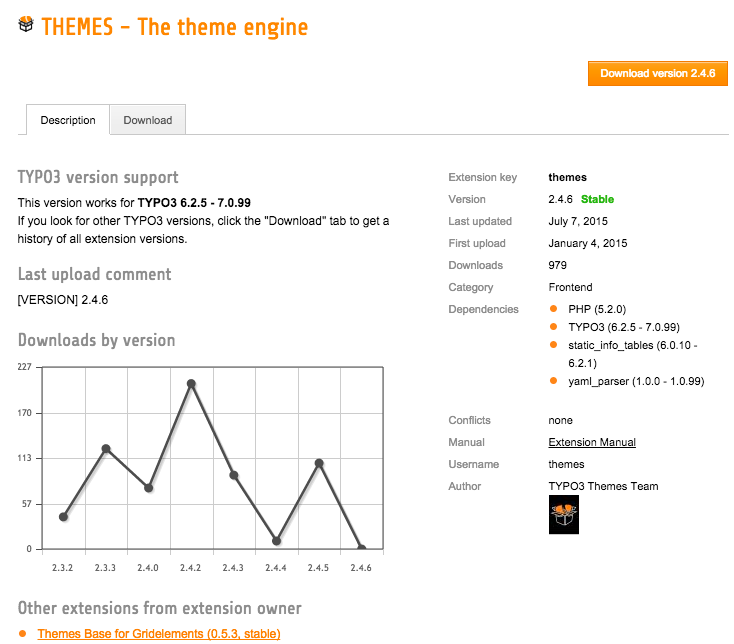This screenshot has width=734, height=644.
Task: Click the downloads count 979
Action: pos(558,265)
